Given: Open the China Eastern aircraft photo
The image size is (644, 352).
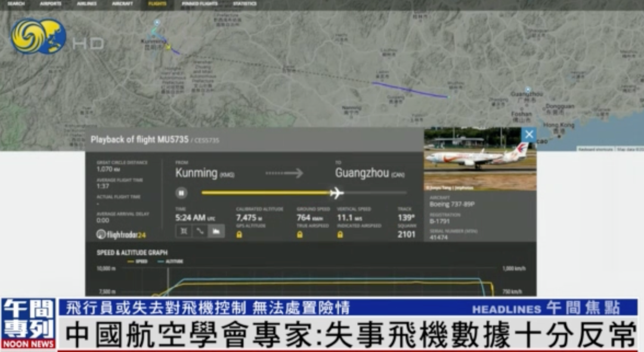Looking at the screenshot, I should pos(480,159).
